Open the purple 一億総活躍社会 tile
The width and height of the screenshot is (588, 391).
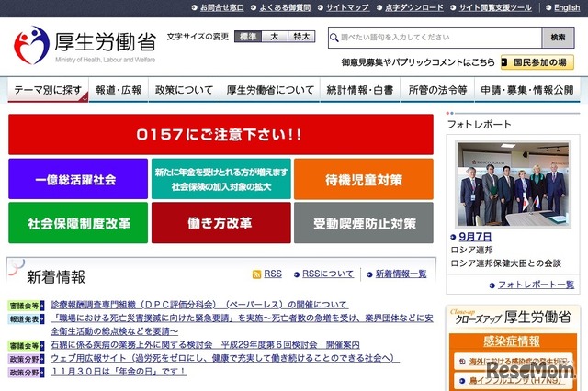[77, 179]
